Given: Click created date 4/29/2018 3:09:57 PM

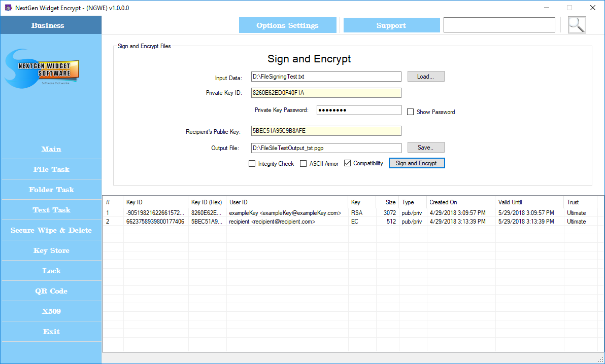Looking at the screenshot, I should 457,213.
